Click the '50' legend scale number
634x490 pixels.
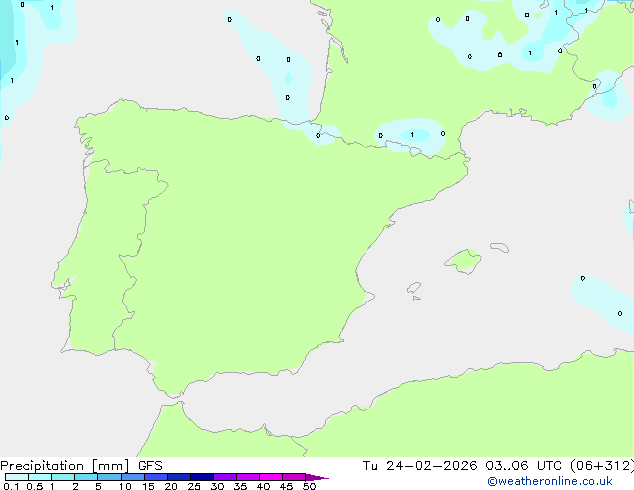(x=309, y=486)
